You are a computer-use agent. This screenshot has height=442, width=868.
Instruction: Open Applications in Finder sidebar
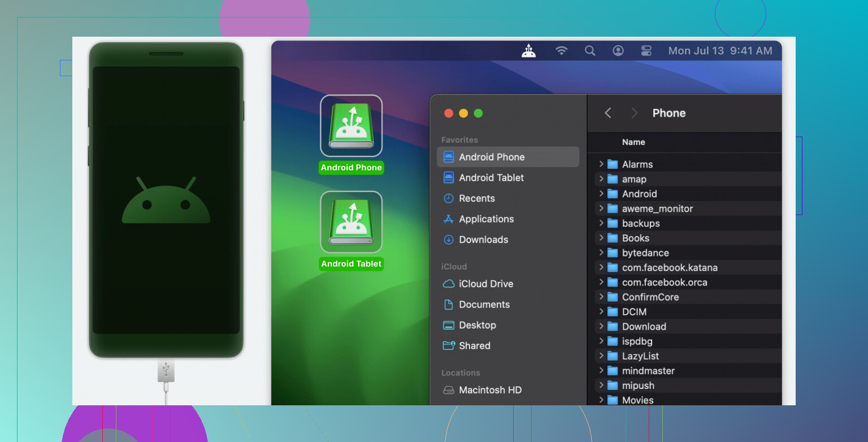508,219
